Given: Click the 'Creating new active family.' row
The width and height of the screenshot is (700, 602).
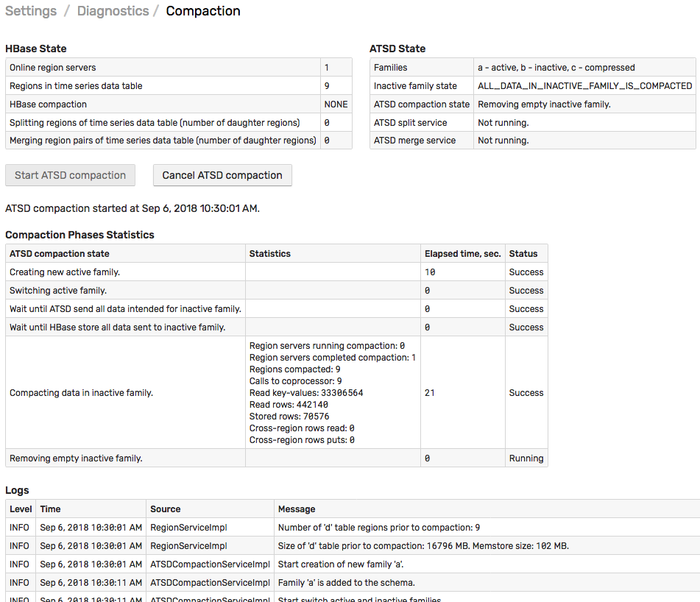Looking at the screenshot, I should coord(276,272).
